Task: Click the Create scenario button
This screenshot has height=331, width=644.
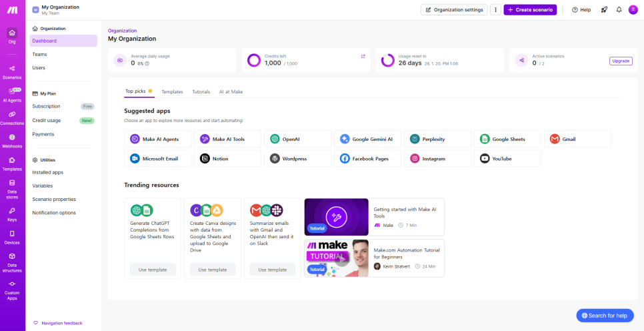Action: pos(530,10)
